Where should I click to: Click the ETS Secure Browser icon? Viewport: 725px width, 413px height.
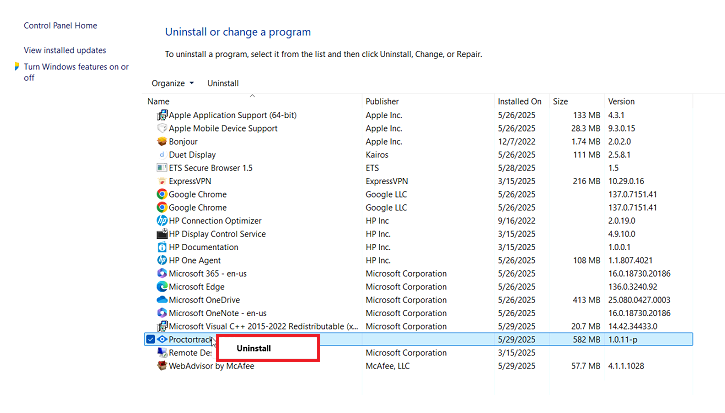click(162, 168)
